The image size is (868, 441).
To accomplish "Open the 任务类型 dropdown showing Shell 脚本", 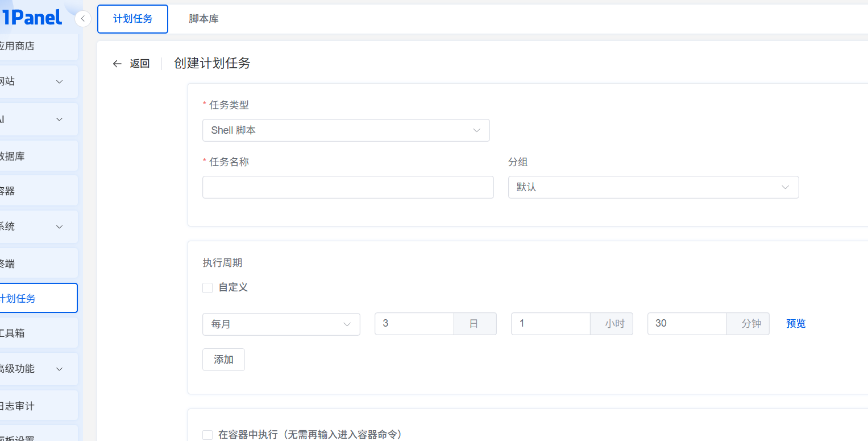I will point(346,130).
